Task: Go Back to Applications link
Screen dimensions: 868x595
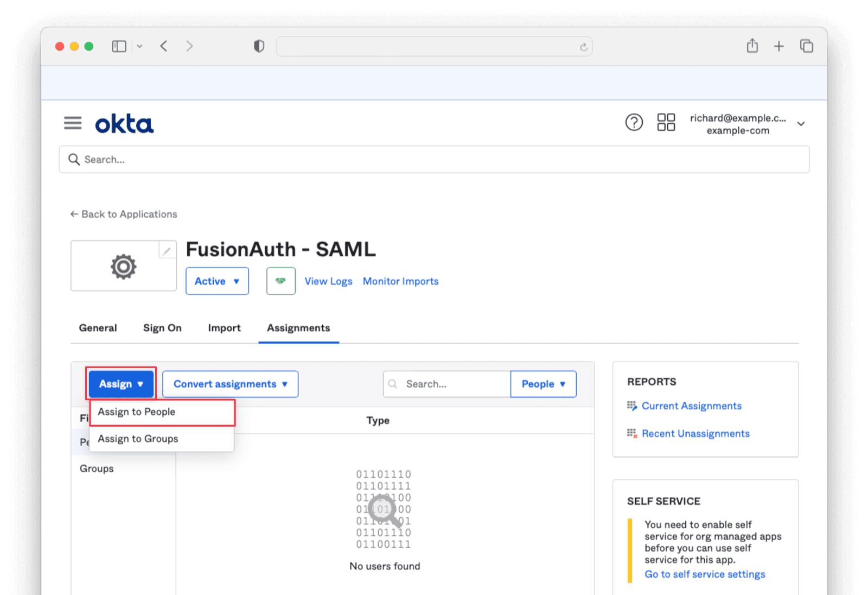Action: click(124, 214)
